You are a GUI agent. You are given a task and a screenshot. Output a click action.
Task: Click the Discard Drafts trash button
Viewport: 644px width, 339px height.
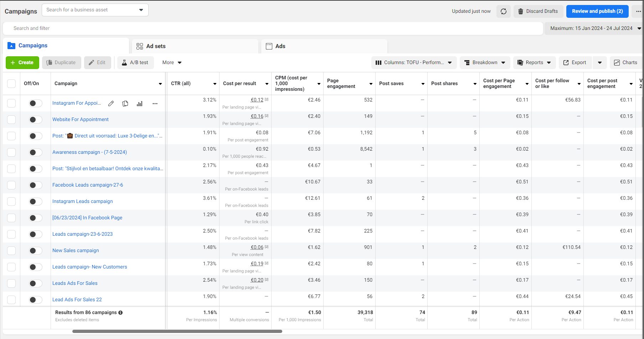tap(538, 11)
